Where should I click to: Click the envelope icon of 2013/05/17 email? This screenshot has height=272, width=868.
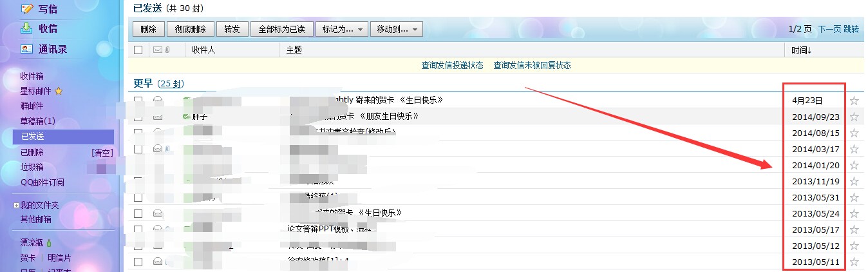tap(157, 229)
